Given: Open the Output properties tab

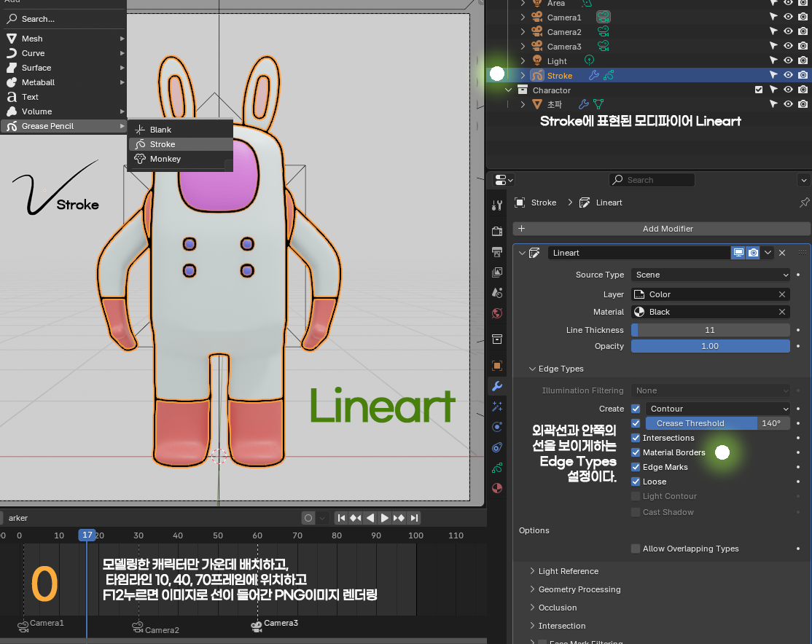Looking at the screenshot, I should (x=497, y=252).
